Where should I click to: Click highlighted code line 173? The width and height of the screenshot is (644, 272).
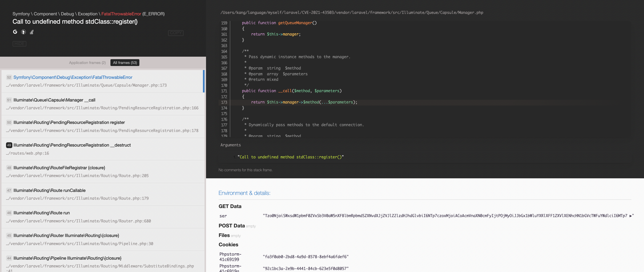(304, 102)
